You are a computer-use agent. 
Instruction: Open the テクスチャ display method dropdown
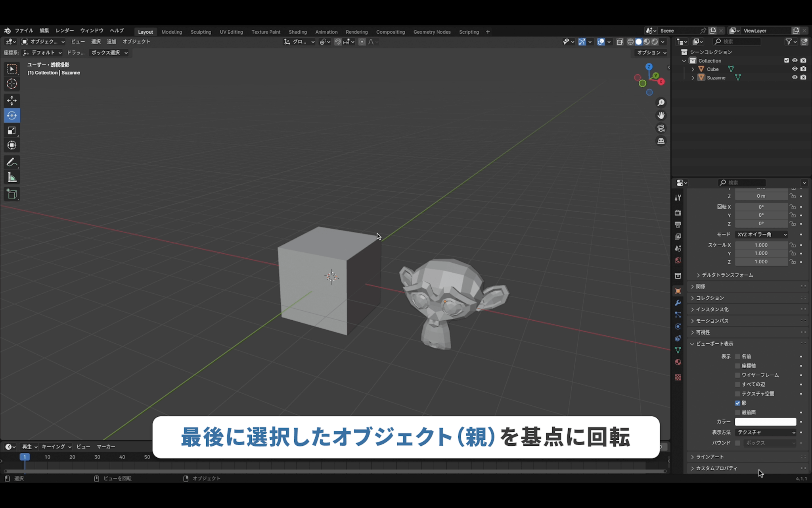[x=766, y=432]
